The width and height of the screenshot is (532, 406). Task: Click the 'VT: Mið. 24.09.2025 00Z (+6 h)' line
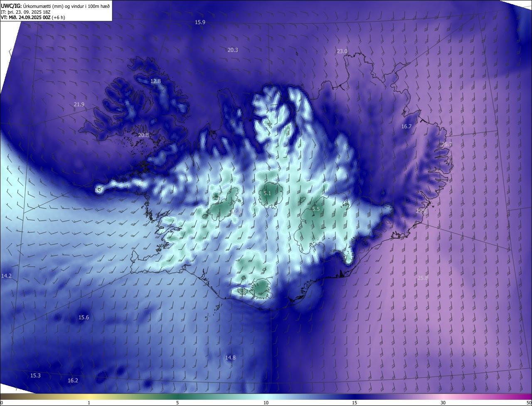(33, 17)
